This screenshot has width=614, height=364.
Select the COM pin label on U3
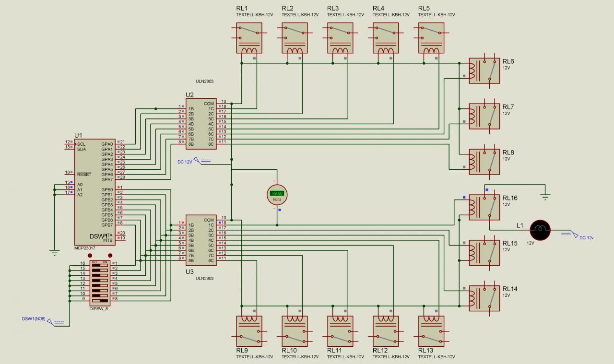[x=209, y=220]
